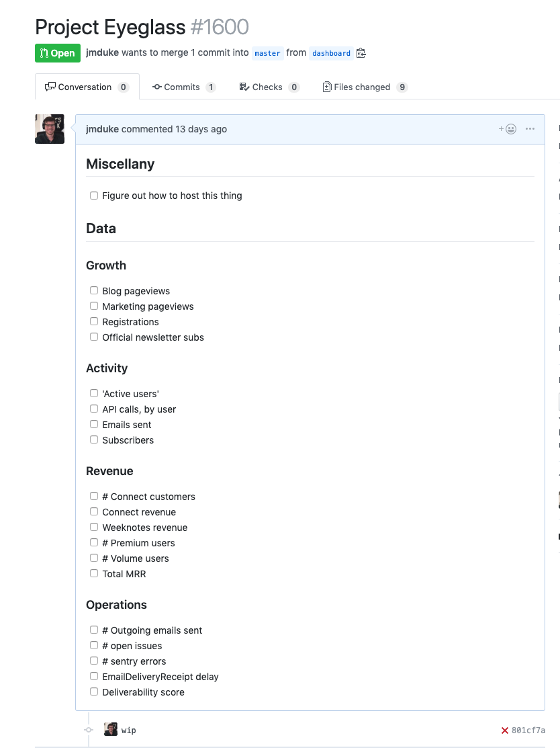The height and width of the screenshot is (754, 560).
Task: Open commit hash 801cf7a
Action: coord(528,730)
